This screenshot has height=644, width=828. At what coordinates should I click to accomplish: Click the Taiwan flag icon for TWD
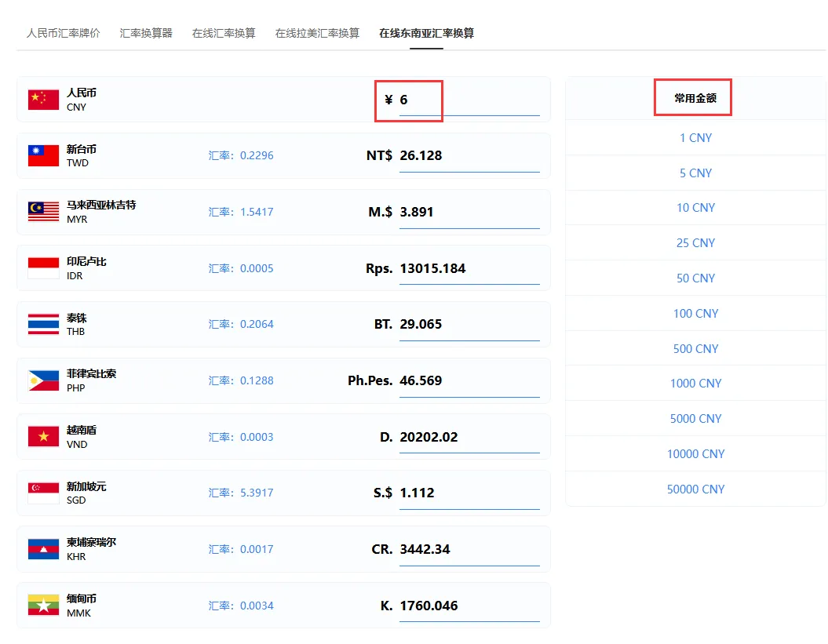click(x=43, y=156)
